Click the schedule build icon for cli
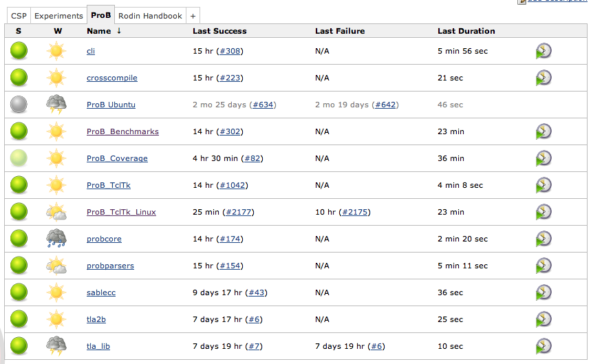 point(544,51)
